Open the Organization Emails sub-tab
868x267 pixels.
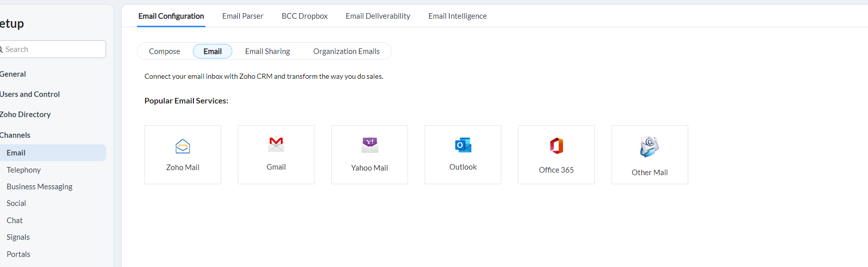346,51
